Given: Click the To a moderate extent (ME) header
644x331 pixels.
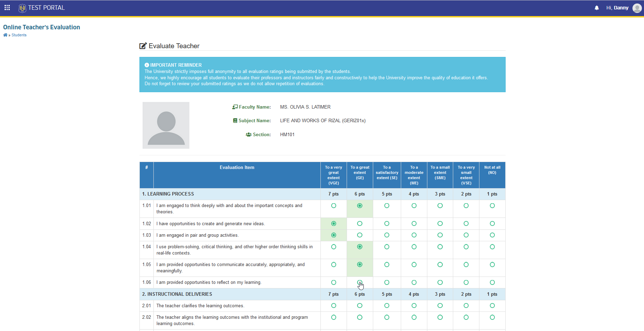Looking at the screenshot, I should [414, 175].
